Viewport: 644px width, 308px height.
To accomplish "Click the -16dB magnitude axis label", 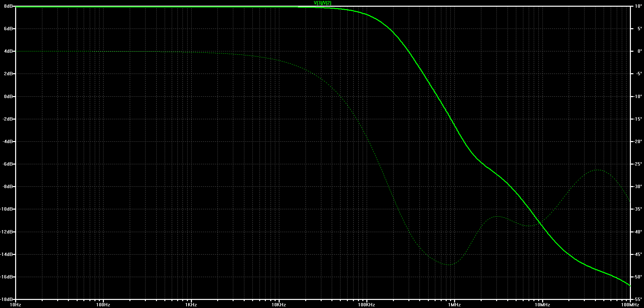I will [7, 277].
